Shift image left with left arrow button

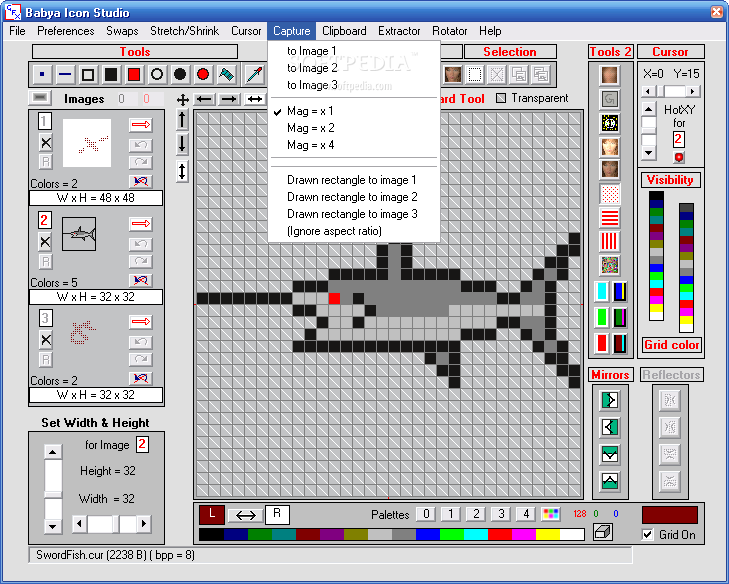point(205,99)
